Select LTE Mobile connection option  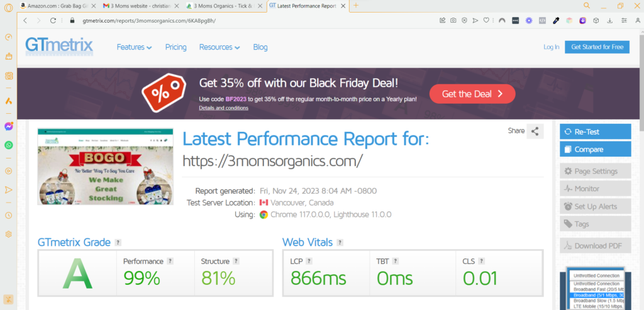pos(598,307)
